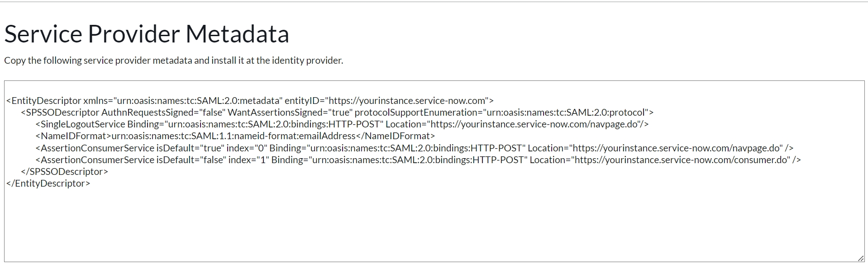
Task: Click the isDefault="true" attribute
Action: tap(190, 148)
